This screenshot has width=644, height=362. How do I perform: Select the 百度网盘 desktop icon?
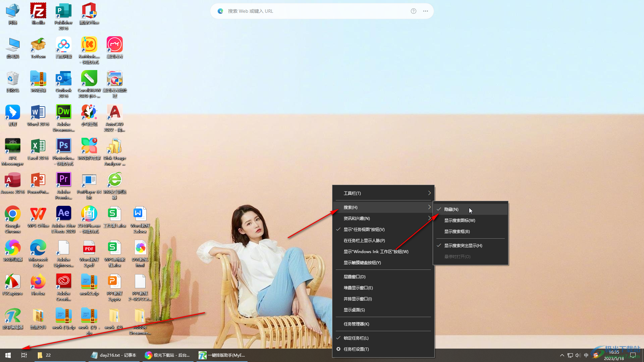point(63,48)
